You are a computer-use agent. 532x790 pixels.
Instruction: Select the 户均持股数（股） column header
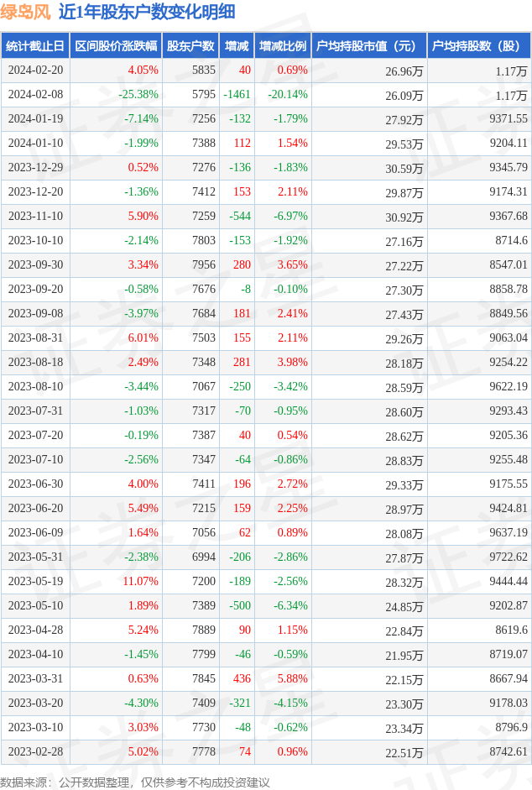pos(479,46)
